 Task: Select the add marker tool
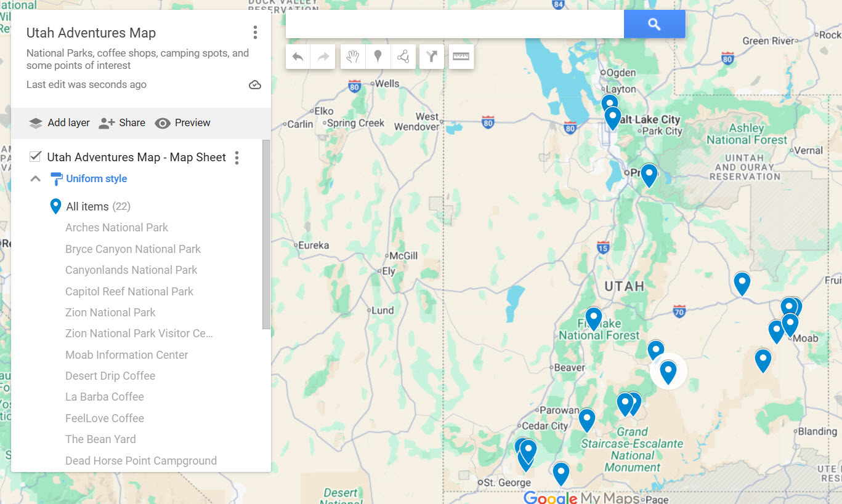(378, 57)
